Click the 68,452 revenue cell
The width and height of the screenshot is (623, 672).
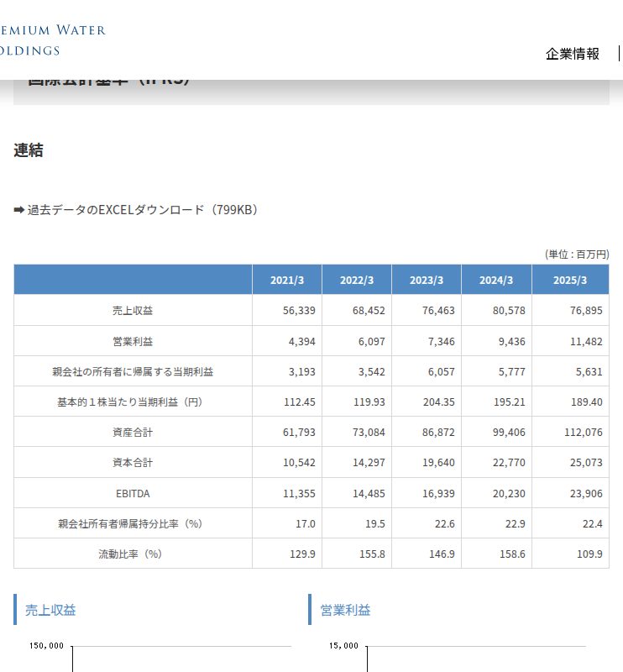point(357,310)
